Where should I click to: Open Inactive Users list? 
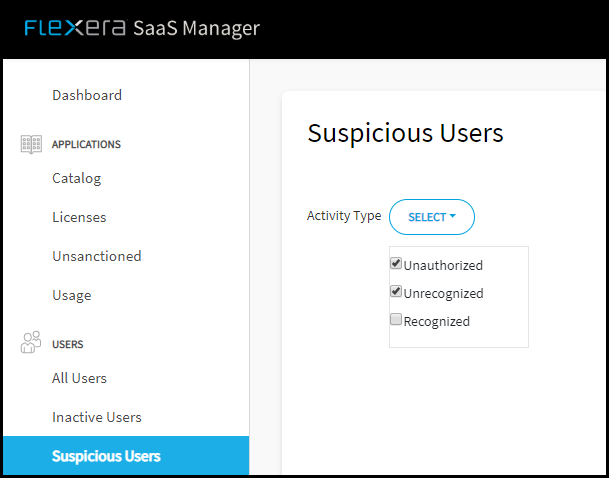coord(97,417)
